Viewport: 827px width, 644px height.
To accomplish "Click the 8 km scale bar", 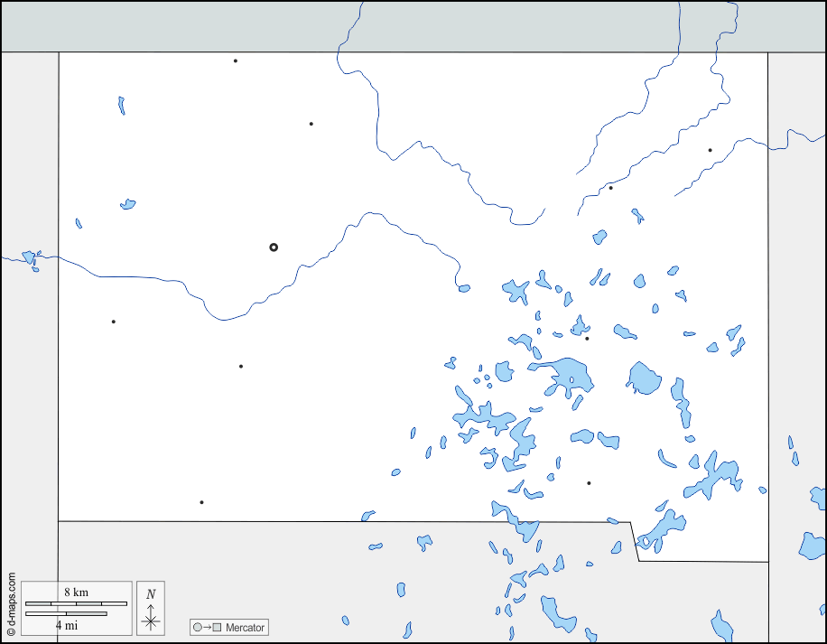I will pos(76,602).
